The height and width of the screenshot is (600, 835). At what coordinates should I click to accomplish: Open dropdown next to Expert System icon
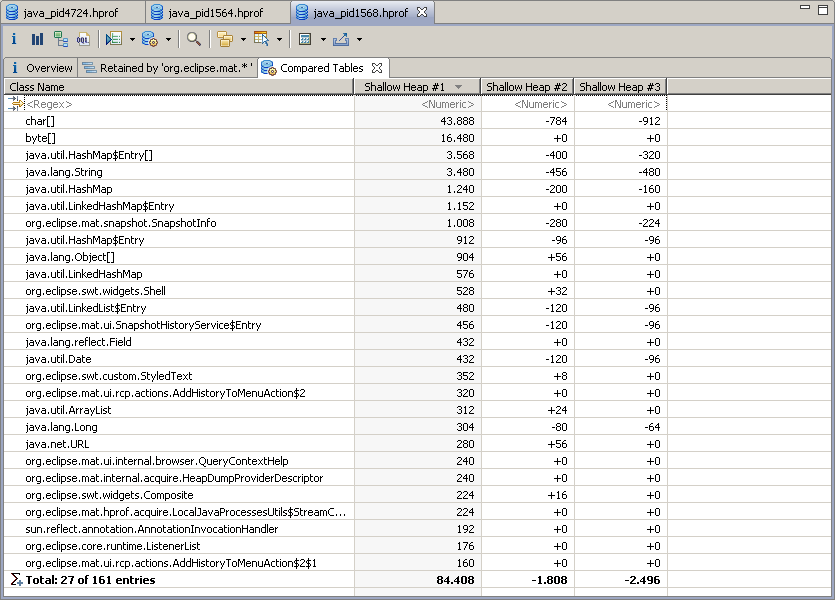(168, 39)
